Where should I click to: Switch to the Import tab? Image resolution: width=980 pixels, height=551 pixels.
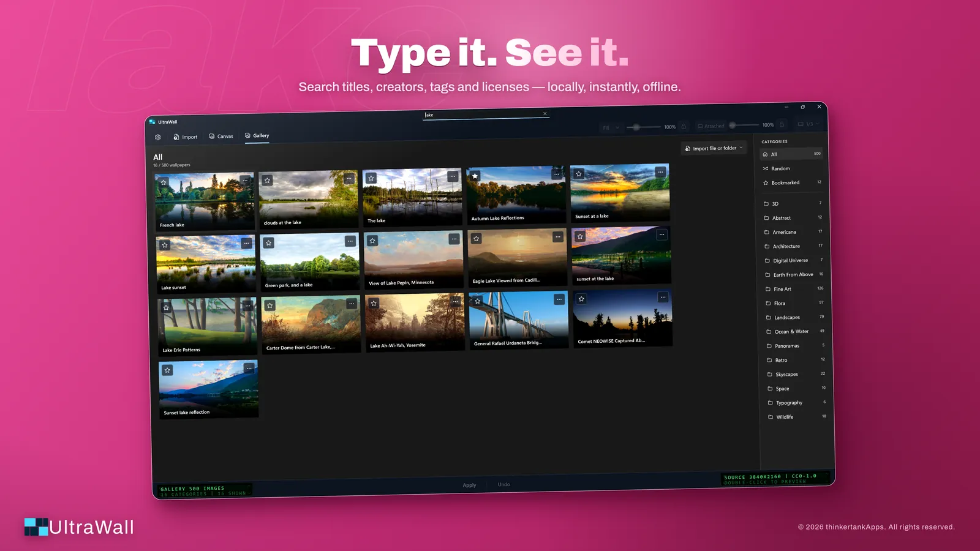185,137
